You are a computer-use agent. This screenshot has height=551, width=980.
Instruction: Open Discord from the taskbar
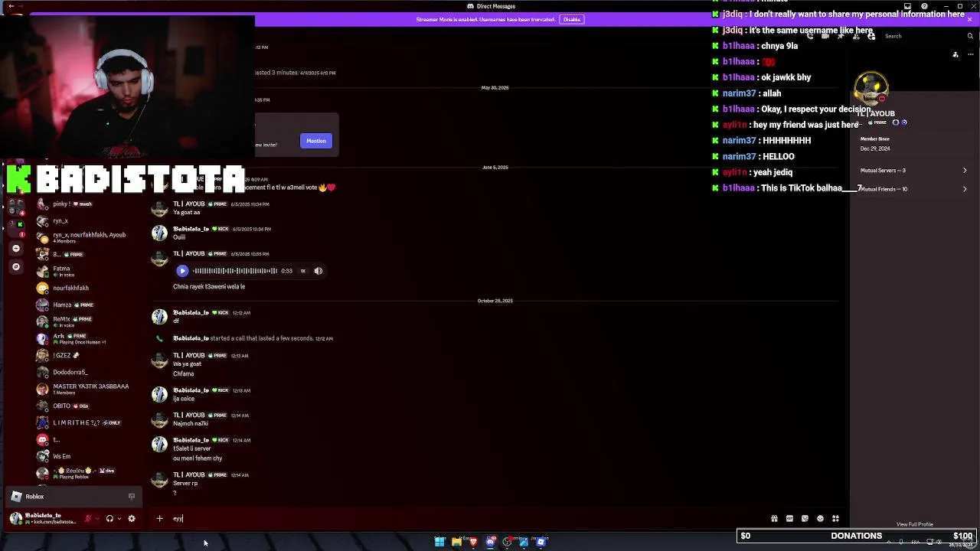coord(491,542)
